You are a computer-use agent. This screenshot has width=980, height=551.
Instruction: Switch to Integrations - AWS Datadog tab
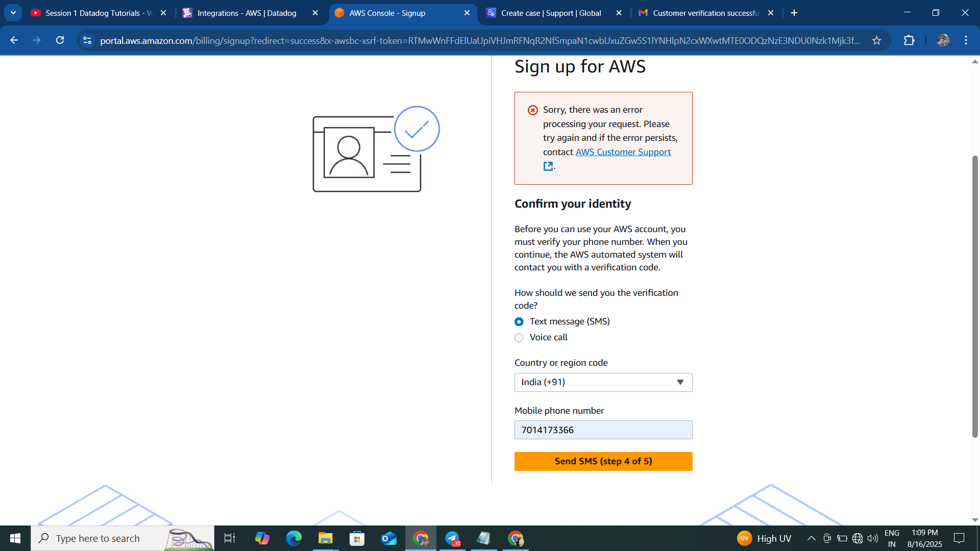point(247,13)
